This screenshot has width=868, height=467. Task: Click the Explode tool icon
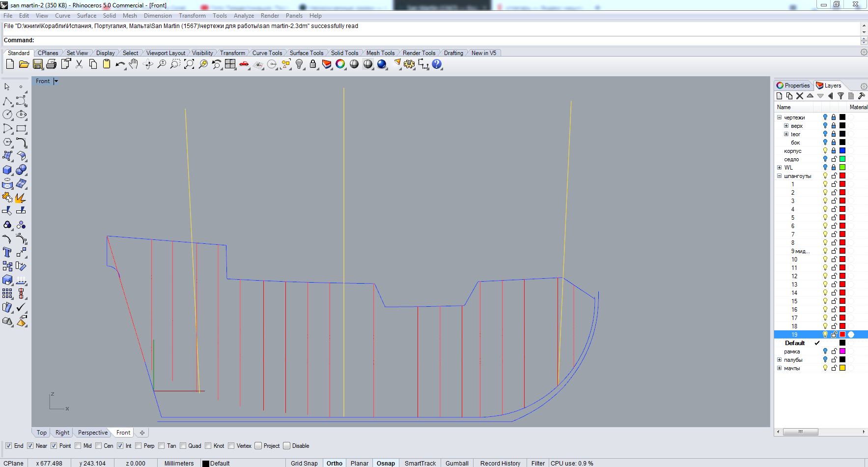point(21,198)
